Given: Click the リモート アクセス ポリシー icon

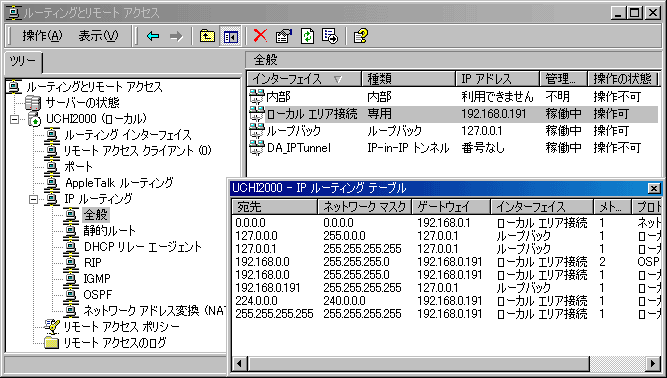Looking at the screenshot, I should [52, 327].
